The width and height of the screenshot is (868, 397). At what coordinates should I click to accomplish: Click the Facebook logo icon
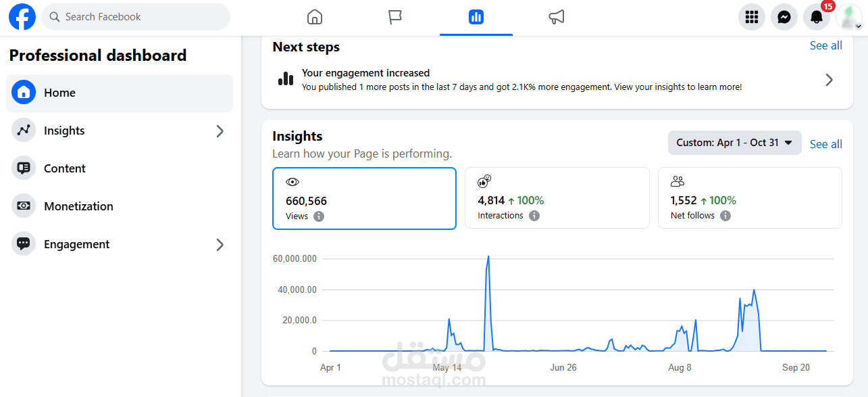click(22, 17)
